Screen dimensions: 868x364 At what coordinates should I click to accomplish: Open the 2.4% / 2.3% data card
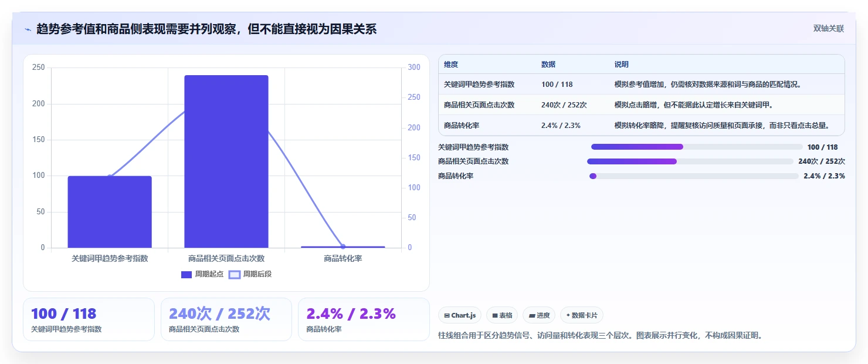click(x=364, y=319)
